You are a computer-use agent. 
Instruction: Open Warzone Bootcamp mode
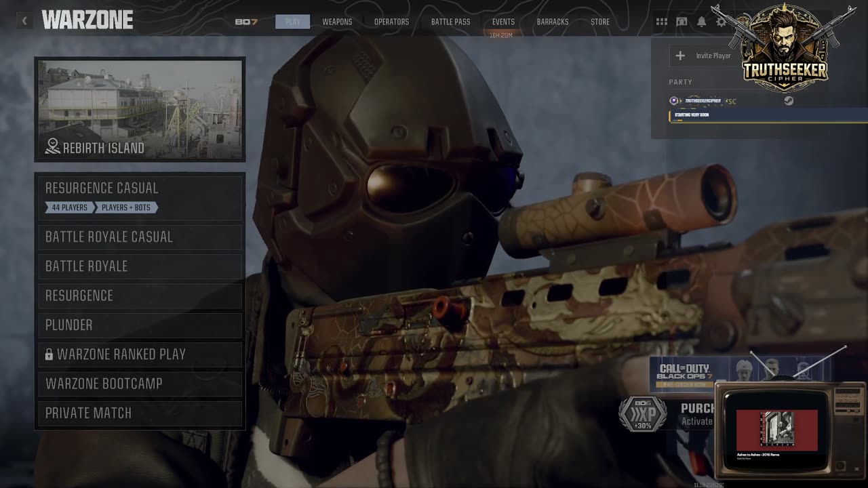(140, 384)
